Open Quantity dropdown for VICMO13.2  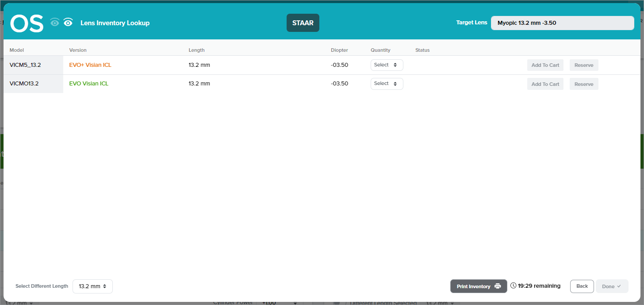pos(387,84)
